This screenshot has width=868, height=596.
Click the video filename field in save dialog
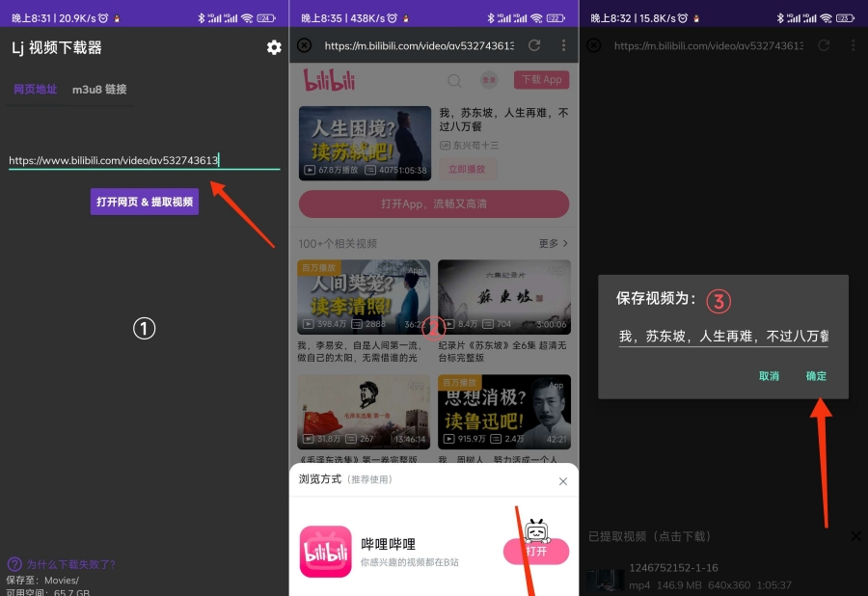[x=722, y=337]
